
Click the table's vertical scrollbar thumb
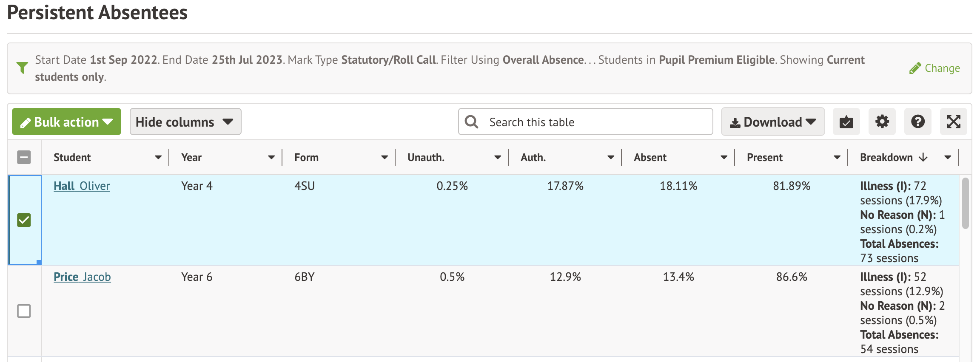tap(965, 203)
